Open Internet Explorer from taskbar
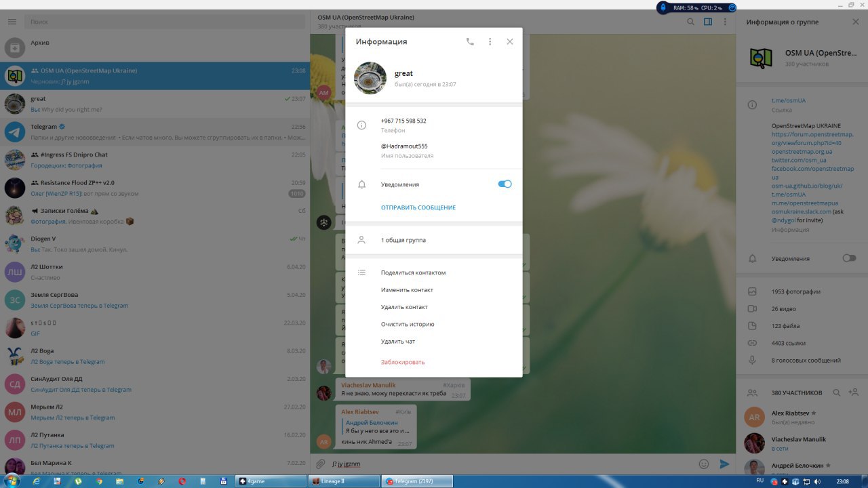The height and width of the screenshot is (488, 868). [x=37, y=481]
